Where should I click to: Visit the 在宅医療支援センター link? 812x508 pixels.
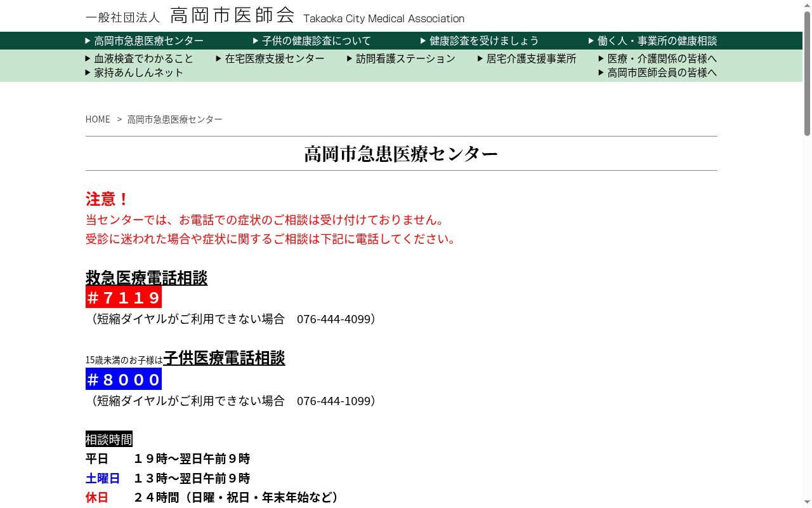click(x=270, y=58)
